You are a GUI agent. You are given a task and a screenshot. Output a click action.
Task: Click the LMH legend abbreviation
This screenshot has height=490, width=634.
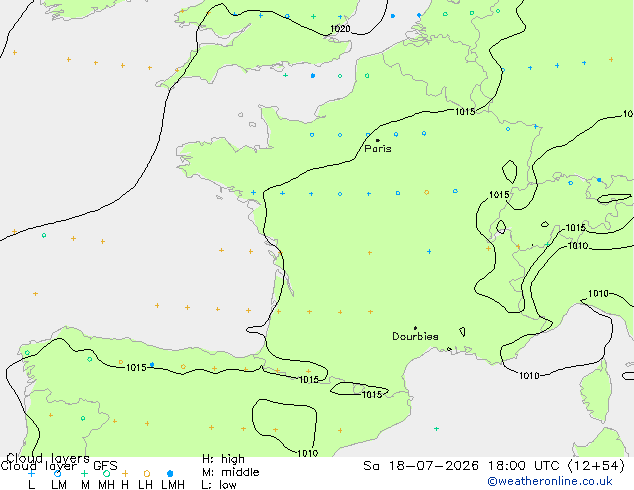(x=173, y=485)
